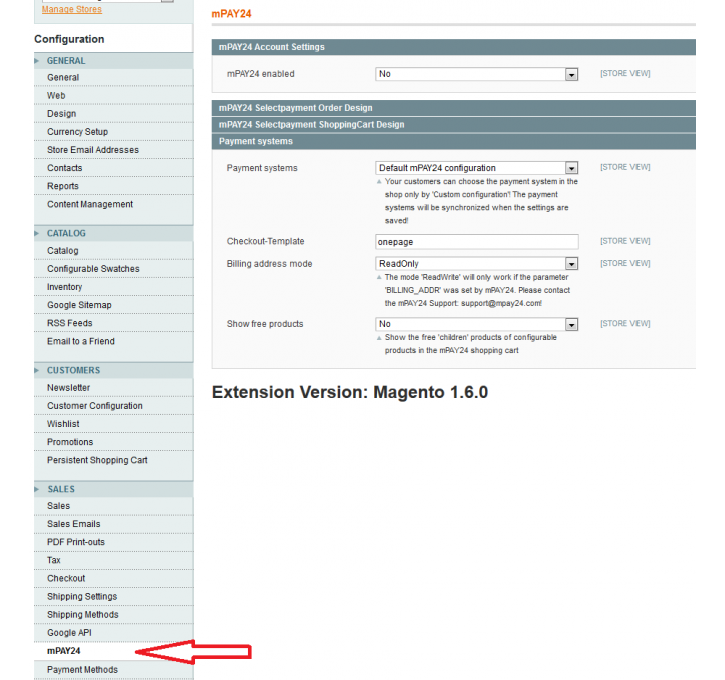Image resolution: width=725 pixels, height=680 pixels.
Task: Open the General settings tab
Action: coord(113,78)
